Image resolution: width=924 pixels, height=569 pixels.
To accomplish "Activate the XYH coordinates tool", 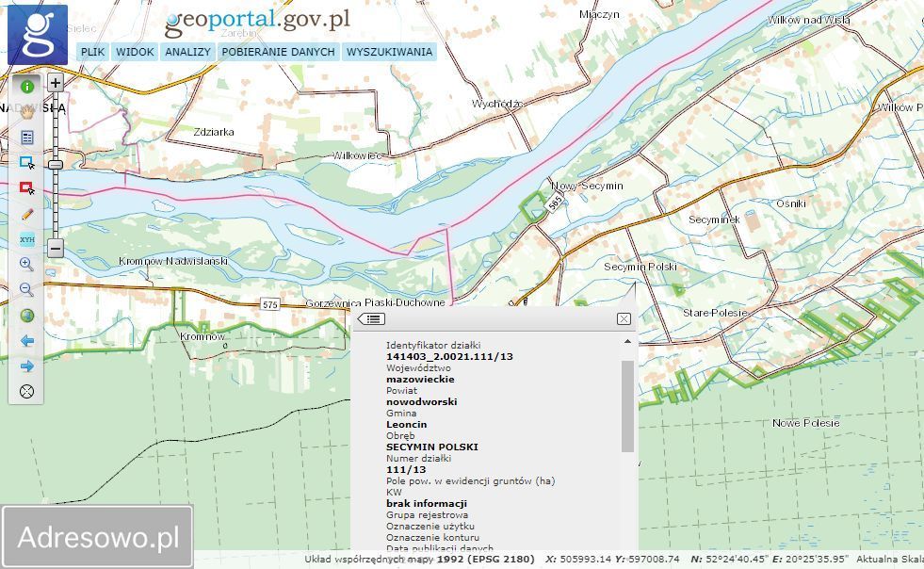I will 26,239.
